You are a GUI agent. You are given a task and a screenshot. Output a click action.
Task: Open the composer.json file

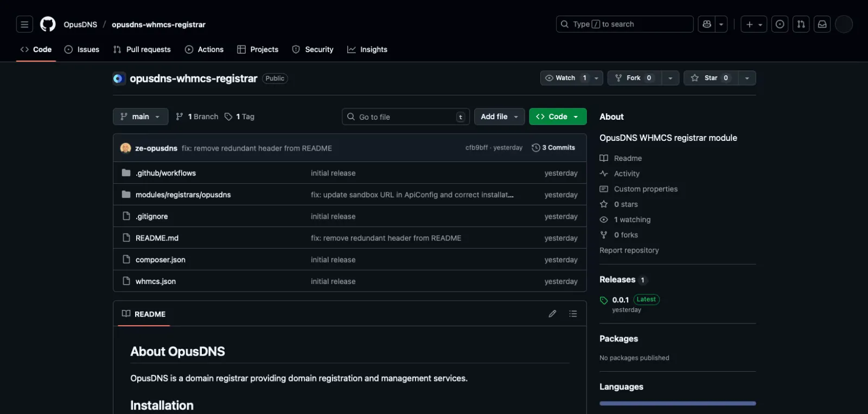[x=161, y=260]
